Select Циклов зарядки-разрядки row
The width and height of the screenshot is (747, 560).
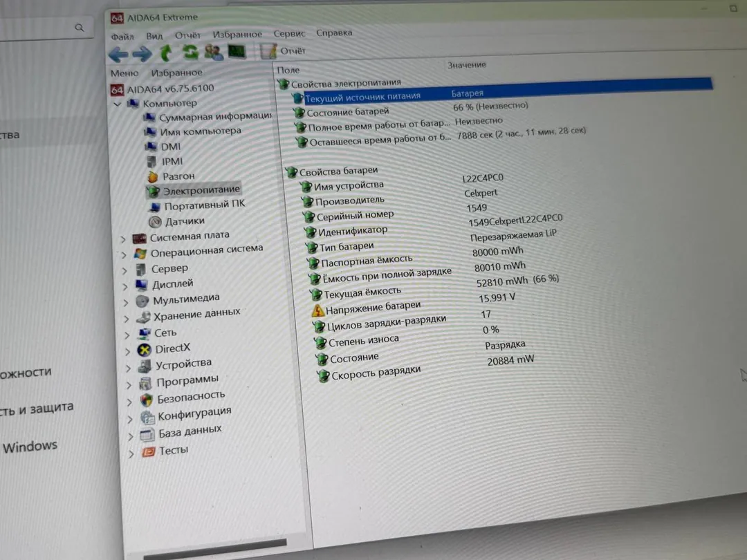pyautogui.click(x=403, y=321)
